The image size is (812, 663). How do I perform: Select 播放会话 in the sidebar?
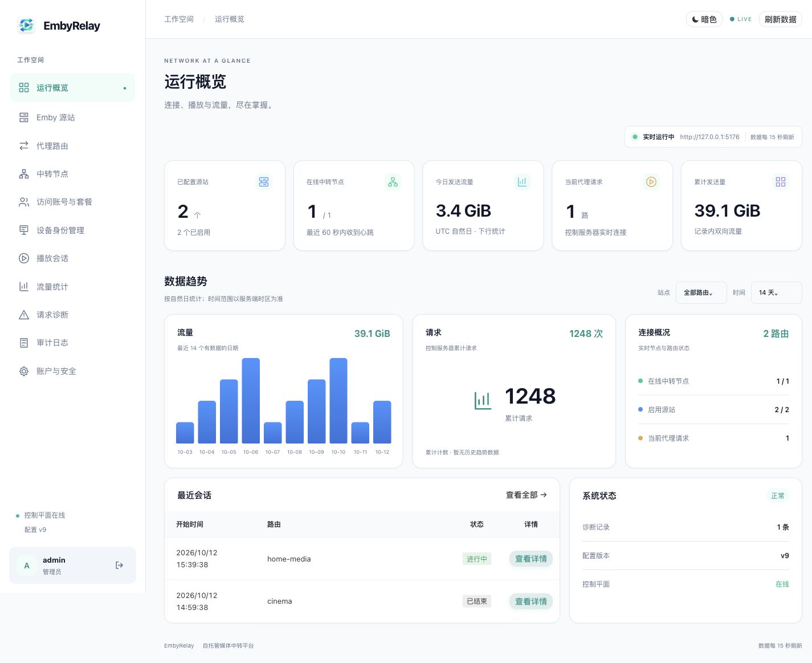pyautogui.click(x=72, y=258)
